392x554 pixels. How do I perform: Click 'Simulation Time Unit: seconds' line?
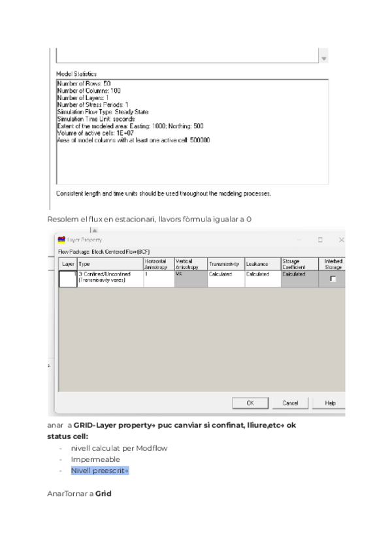96,119
